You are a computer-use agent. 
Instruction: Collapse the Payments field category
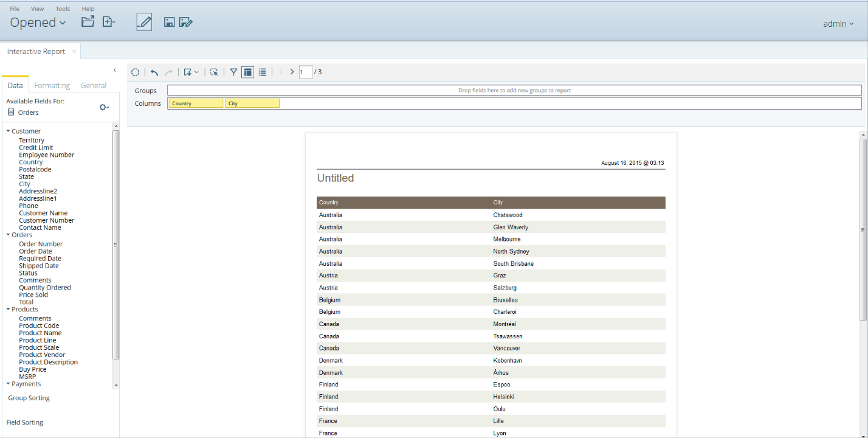point(9,384)
